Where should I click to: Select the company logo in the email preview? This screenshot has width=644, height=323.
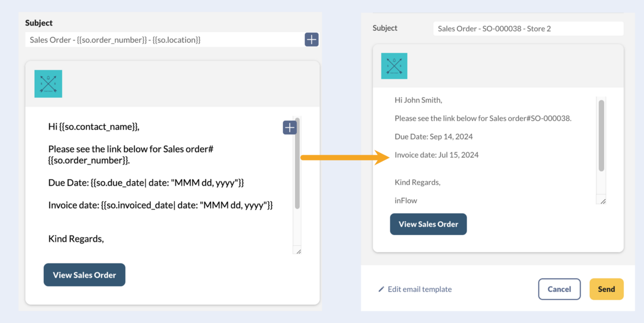pyautogui.click(x=394, y=66)
